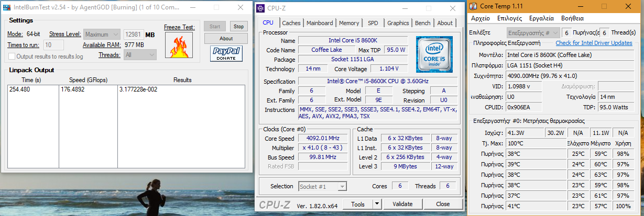Click the About button in IntelBurnTest
Viewport: 644px width, 216px height.
(x=226, y=39)
